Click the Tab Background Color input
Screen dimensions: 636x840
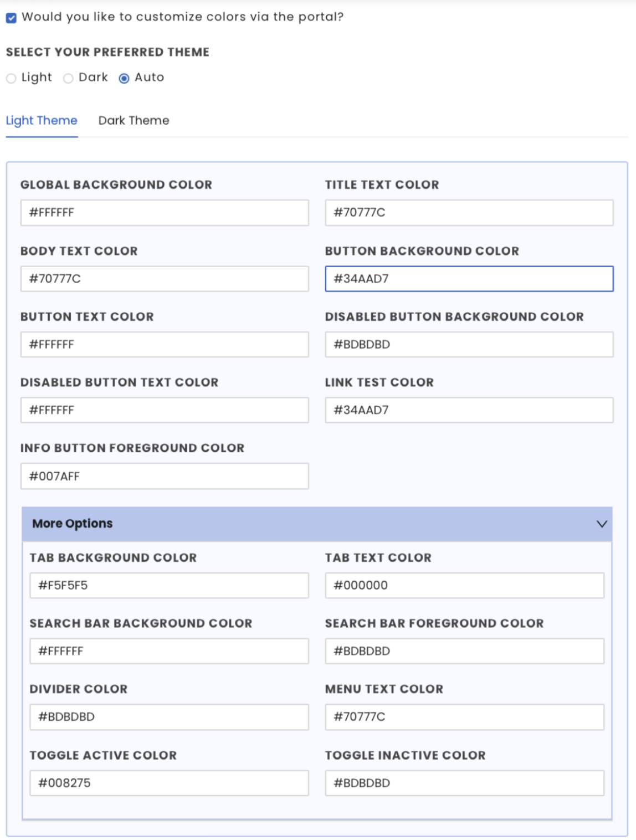click(x=169, y=586)
